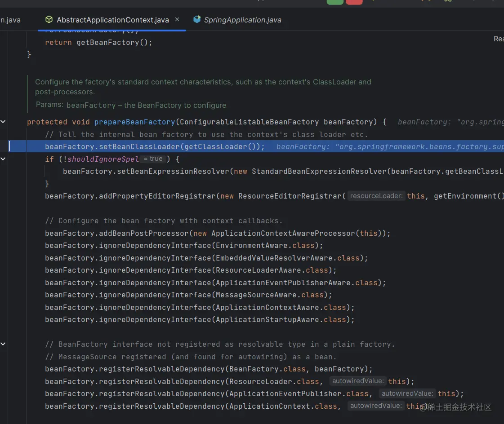Click ConfigurableListableBeanFactory parameter type

(249, 122)
